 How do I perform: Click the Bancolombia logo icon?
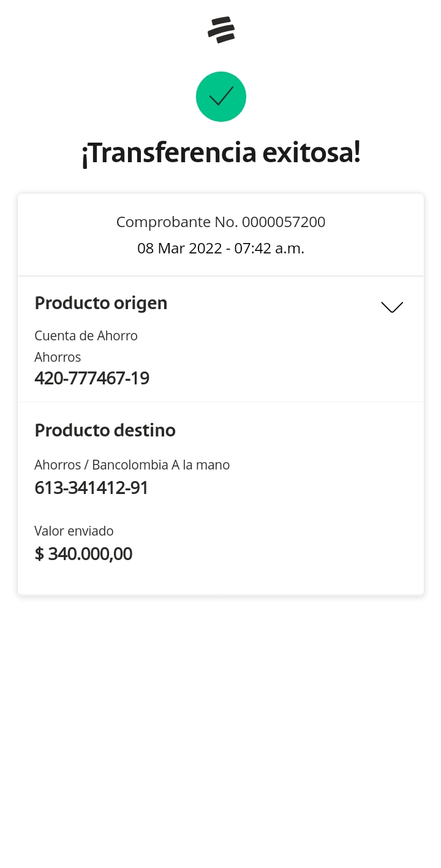click(221, 30)
